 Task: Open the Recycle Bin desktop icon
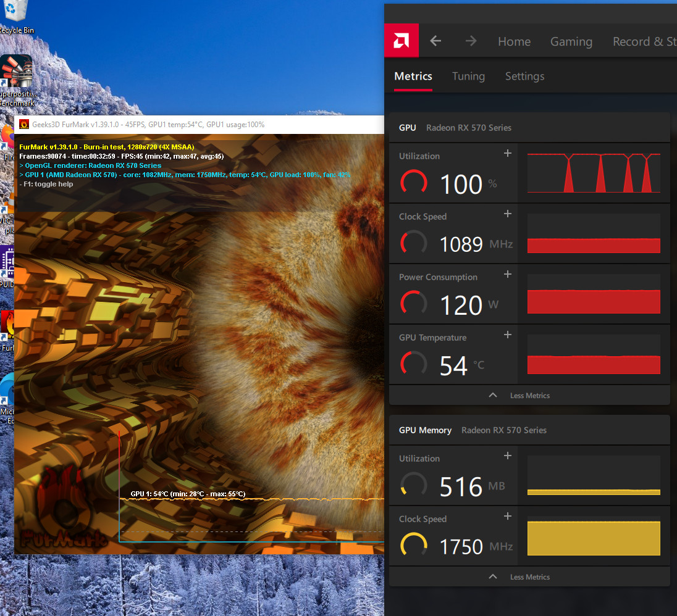[x=15, y=17]
